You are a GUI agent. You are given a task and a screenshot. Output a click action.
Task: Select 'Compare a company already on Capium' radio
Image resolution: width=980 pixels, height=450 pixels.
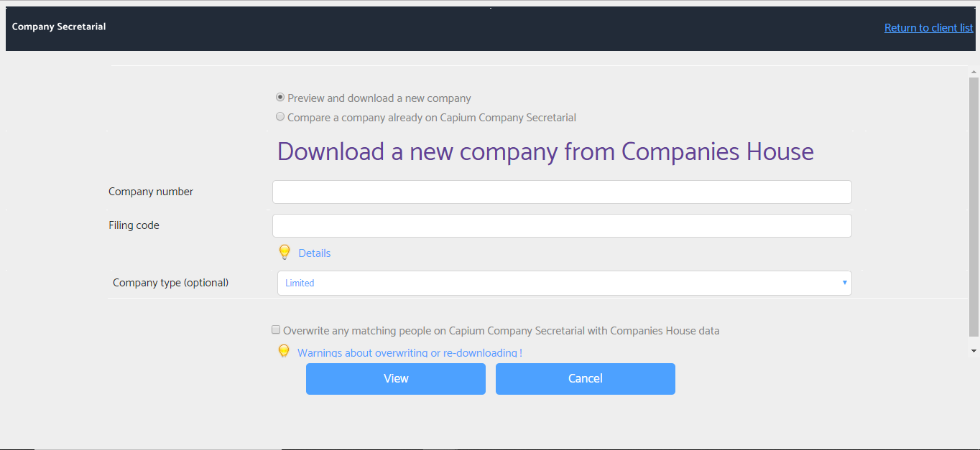(x=280, y=117)
